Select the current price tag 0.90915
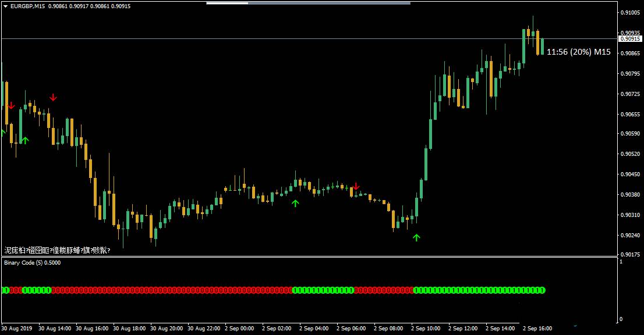This screenshot has height=335, width=644. click(630, 39)
